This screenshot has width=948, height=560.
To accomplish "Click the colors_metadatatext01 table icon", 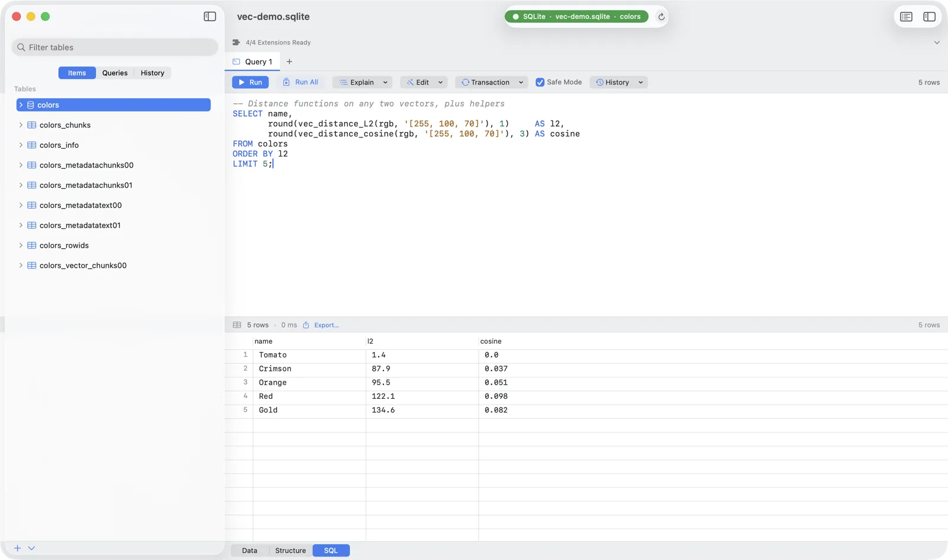I will 32,225.
